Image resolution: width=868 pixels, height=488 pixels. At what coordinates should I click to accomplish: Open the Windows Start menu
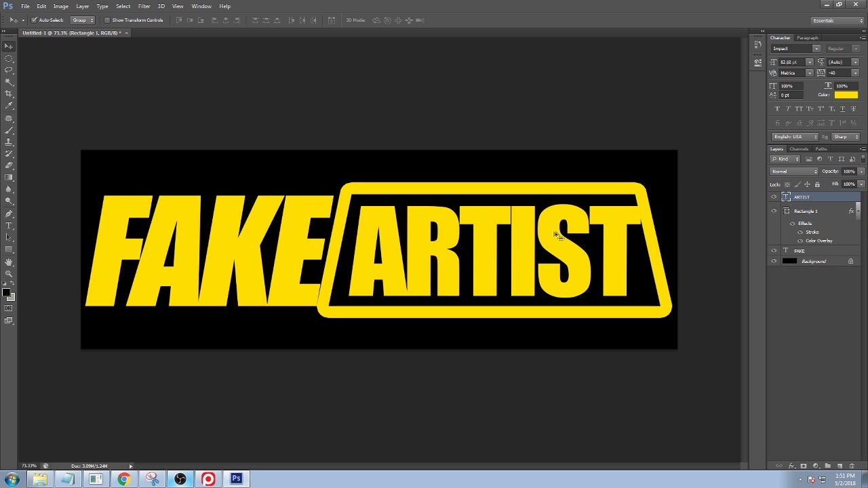pos(12,479)
